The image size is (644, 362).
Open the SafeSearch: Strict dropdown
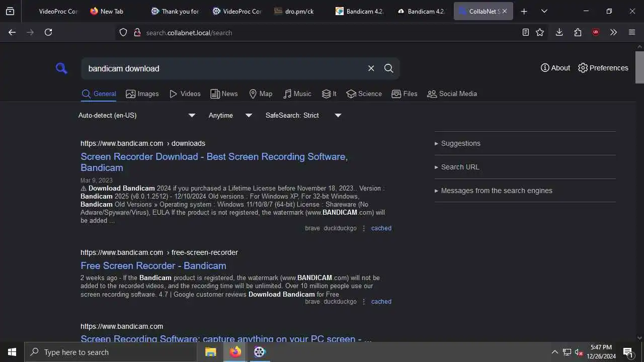303,115
